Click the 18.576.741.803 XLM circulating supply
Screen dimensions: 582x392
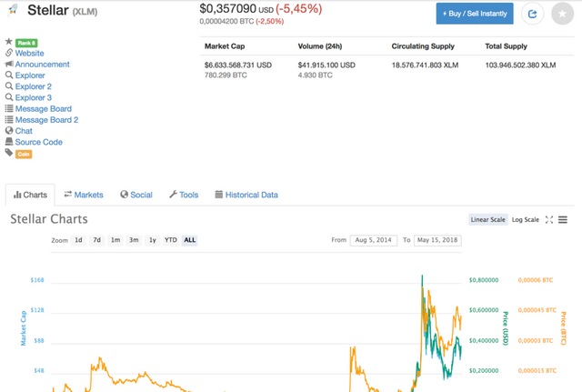click(x=425, y=65)
